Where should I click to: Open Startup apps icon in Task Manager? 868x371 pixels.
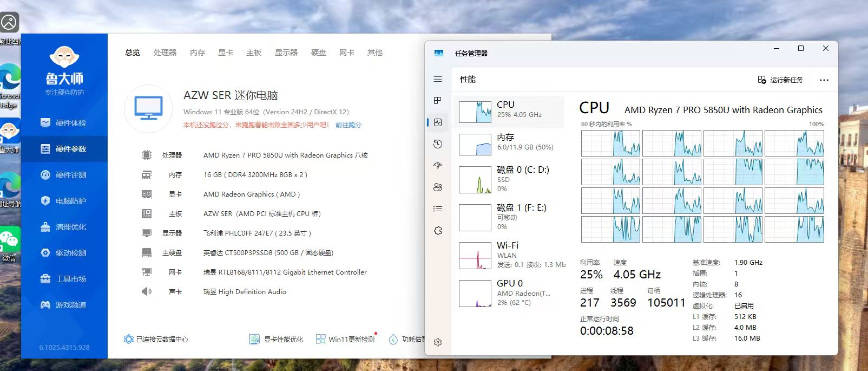[x=438, y=166]
